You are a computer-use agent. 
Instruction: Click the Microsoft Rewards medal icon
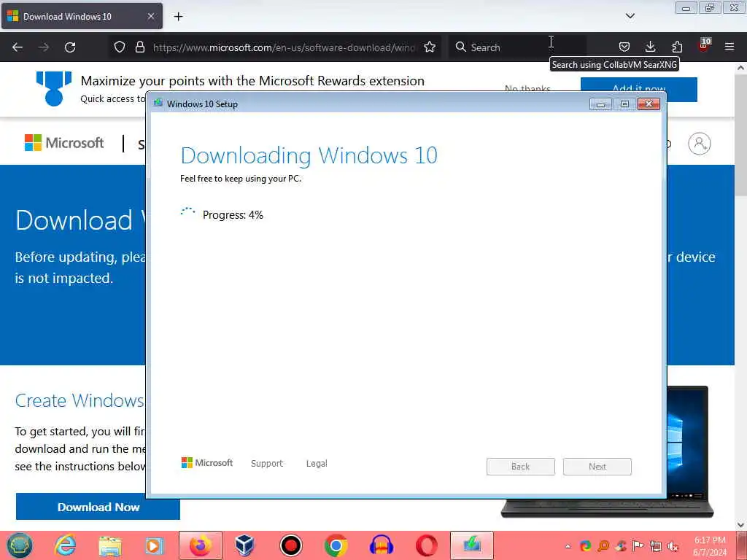point(54,88)
